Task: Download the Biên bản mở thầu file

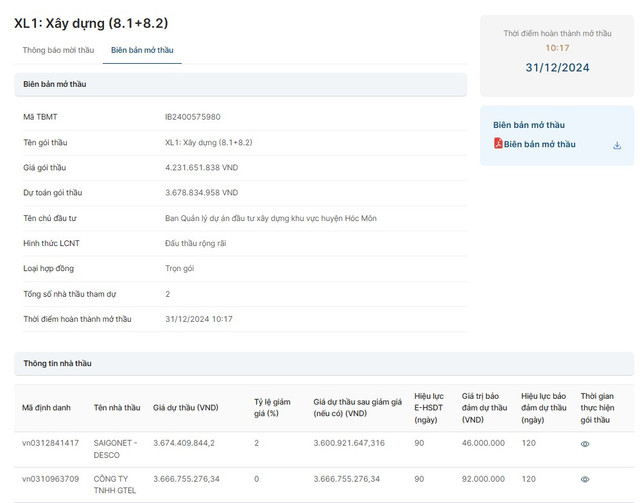Action: point(617,145)
